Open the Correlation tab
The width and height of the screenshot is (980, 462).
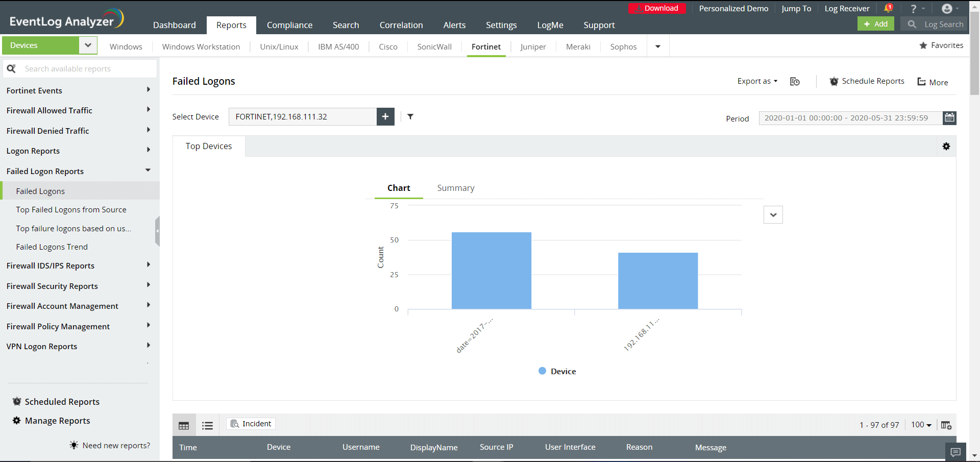click(x=401, y=25)
